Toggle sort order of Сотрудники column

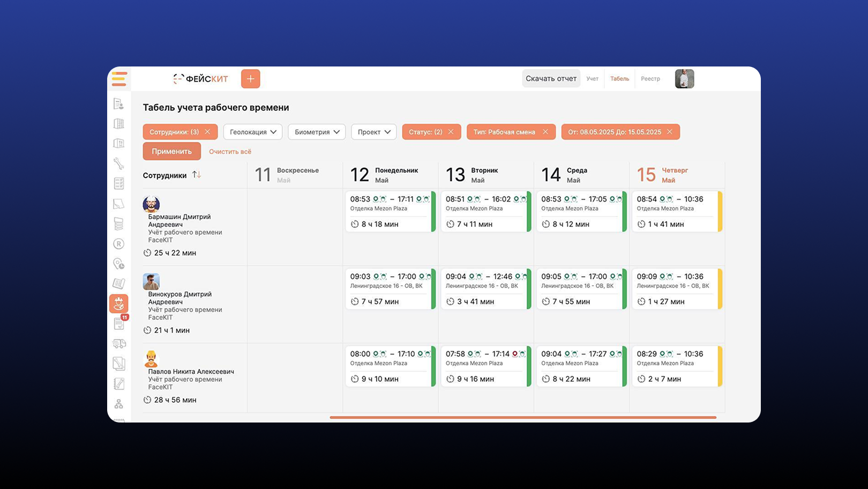click(197, 175)
